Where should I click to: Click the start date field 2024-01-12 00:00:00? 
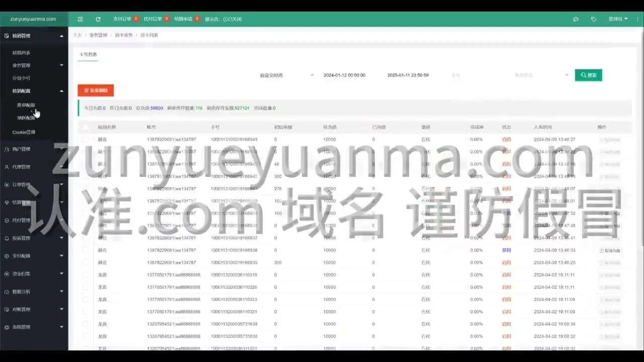[x=345, y=75]
